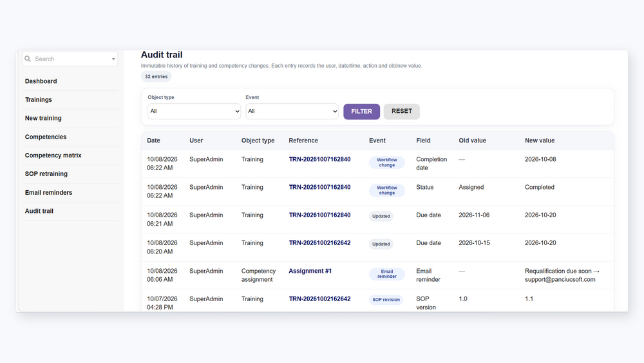Click new value 1.1 cell
644x363 pixels.
[529, 299]
